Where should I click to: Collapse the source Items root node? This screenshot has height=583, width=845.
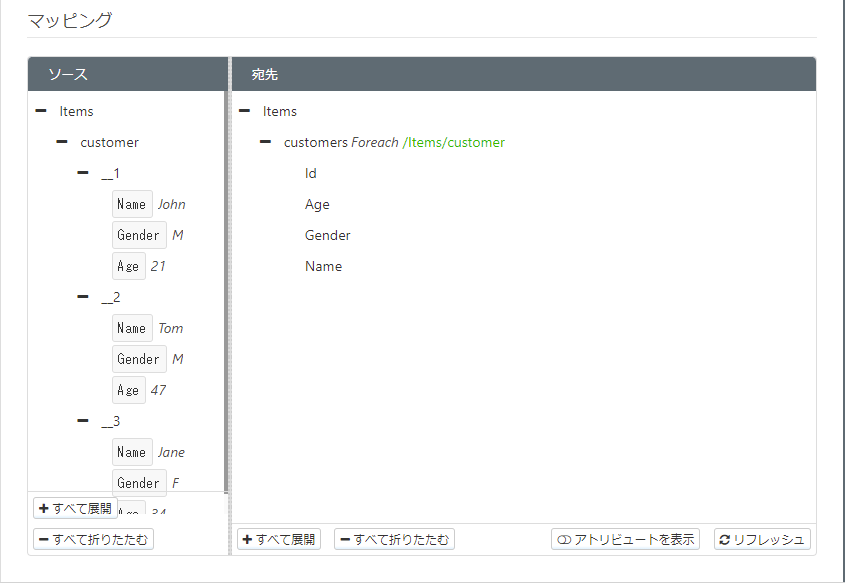click(x=41, y=111)
